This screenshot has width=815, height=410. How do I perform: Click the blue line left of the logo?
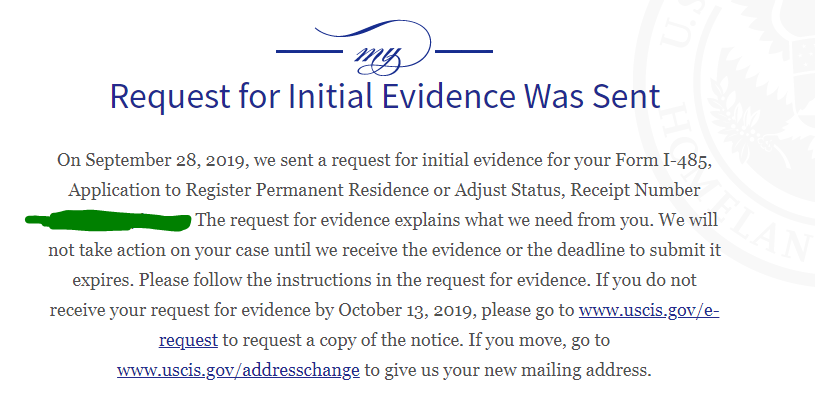coord(309,51)
